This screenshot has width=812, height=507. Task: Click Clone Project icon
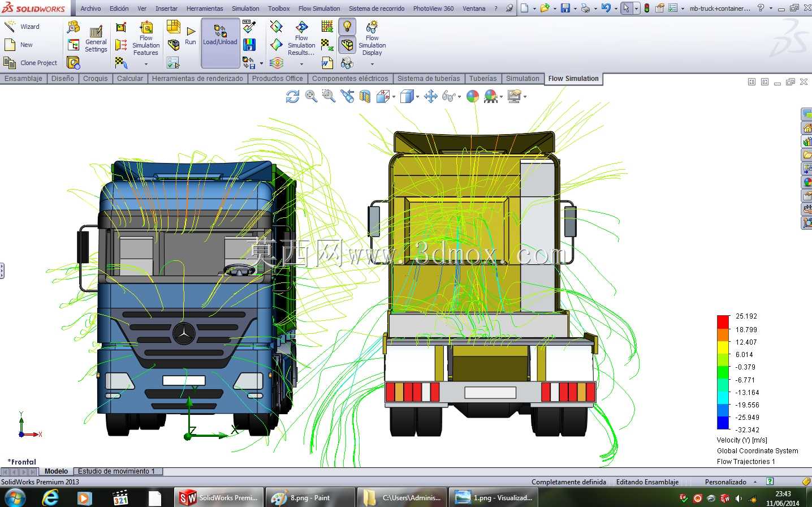tap(10, 63)
